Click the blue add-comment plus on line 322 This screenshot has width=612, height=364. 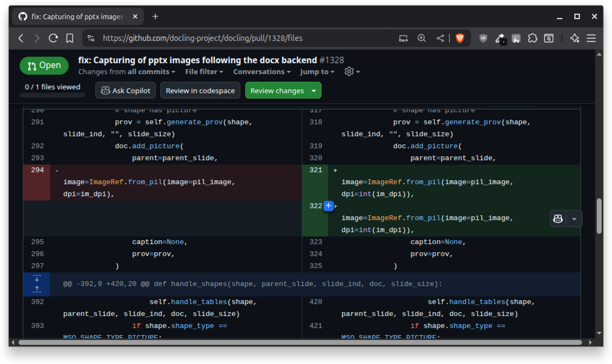[328, 206]
